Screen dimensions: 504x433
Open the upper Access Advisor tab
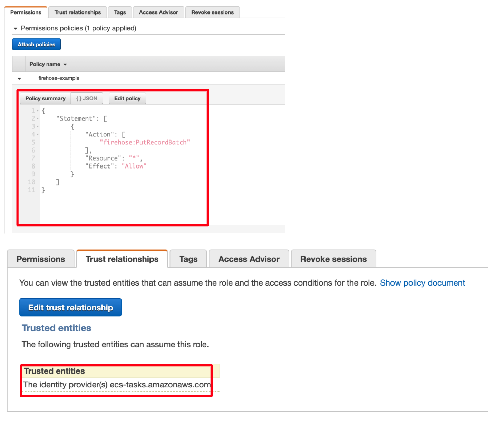(158, 12)
